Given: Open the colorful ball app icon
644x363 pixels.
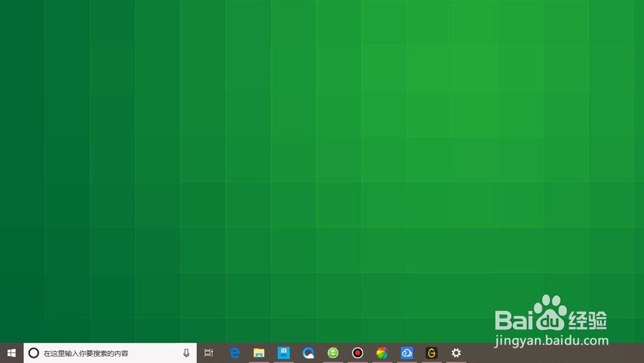Looking at the screenshot, I should click(382, 353).
